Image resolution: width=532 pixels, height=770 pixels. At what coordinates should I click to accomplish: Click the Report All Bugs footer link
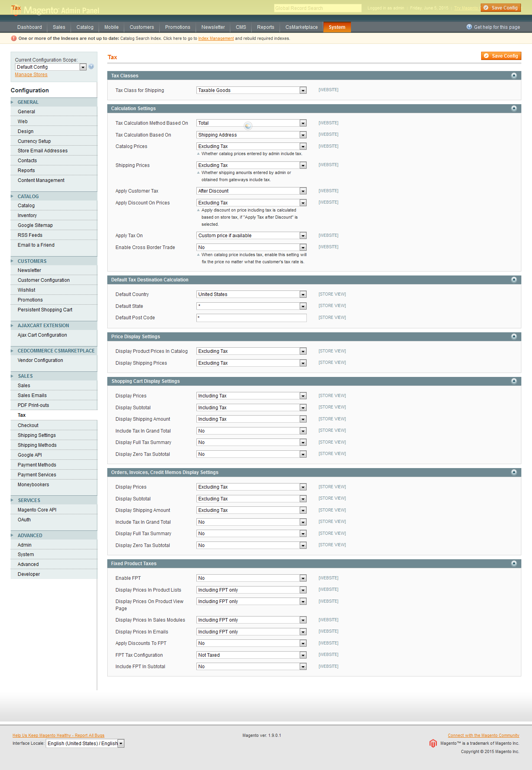point(58,736)
